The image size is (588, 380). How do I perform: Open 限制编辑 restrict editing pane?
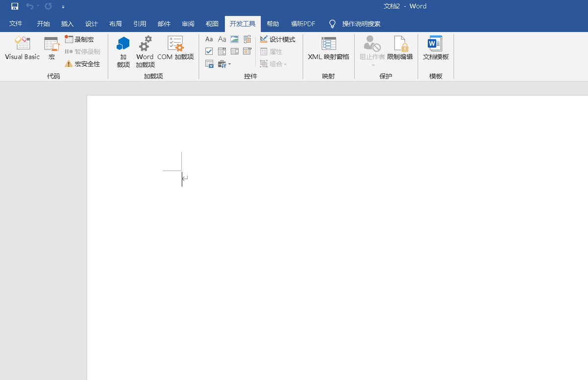[400, 48]
